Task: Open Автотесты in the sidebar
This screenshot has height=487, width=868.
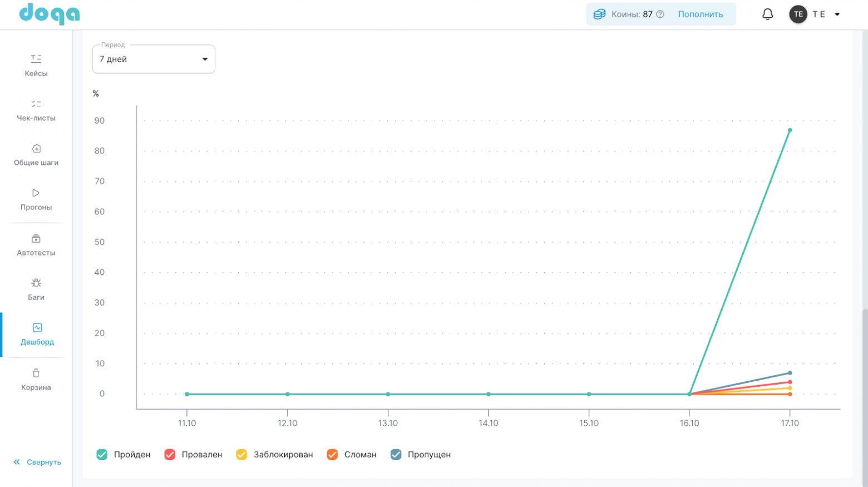Action: tap(36, 245)
